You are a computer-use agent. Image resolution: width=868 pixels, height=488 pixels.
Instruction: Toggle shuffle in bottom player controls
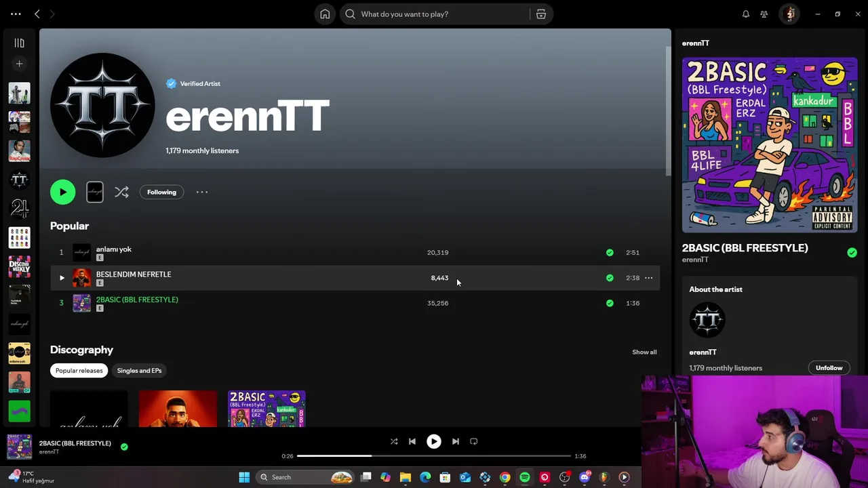(x=394, y=441)
